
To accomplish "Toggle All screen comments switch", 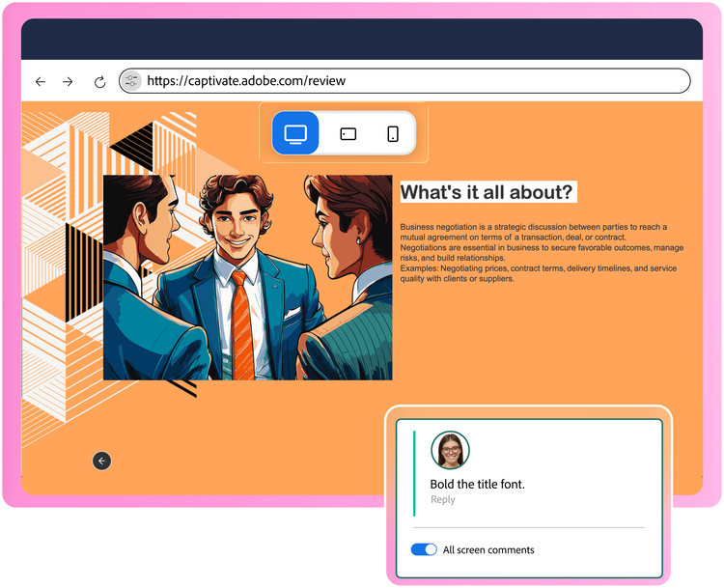I will (x=424, y=549).
